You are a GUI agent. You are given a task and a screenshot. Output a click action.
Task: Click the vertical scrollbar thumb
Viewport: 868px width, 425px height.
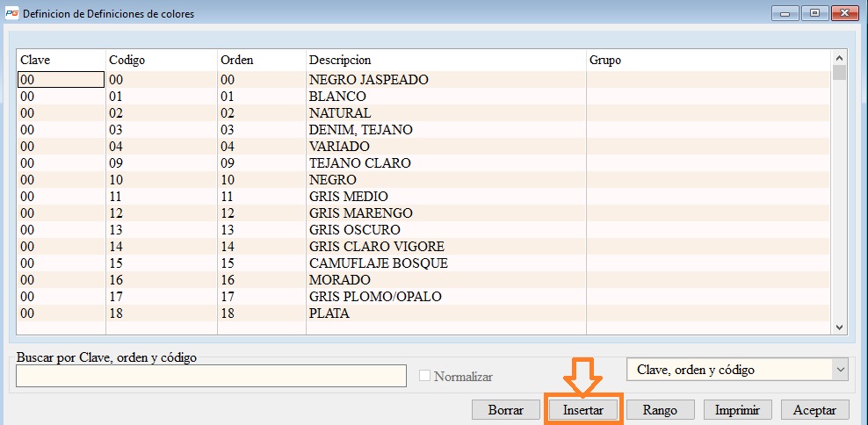coord(839,73)
